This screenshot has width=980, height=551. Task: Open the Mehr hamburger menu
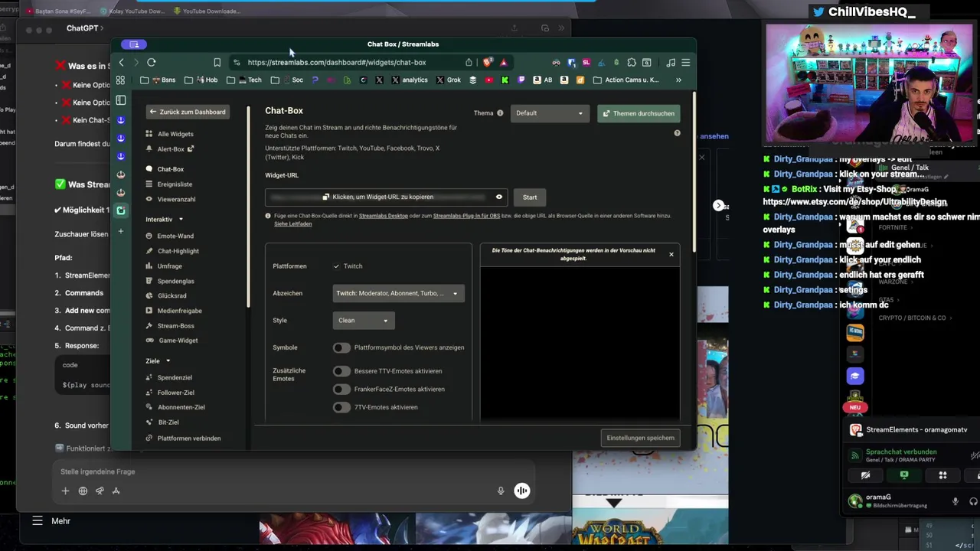click(x=37, y=521)
